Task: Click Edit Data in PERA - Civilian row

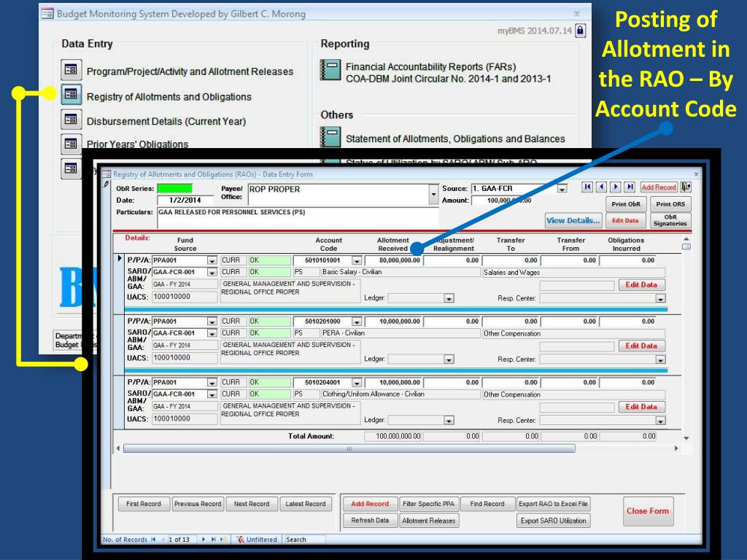Action: (641, 346)
